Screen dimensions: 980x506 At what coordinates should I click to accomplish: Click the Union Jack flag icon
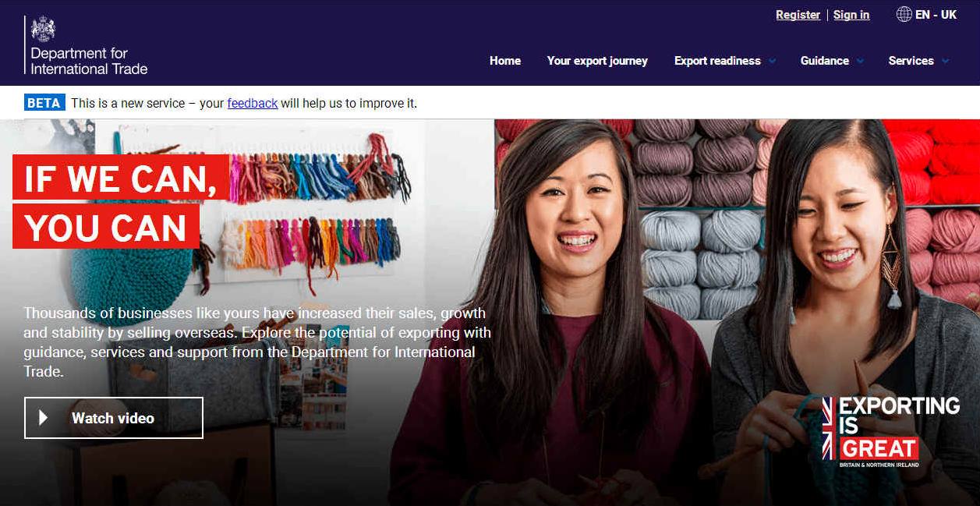pos(828,428)
